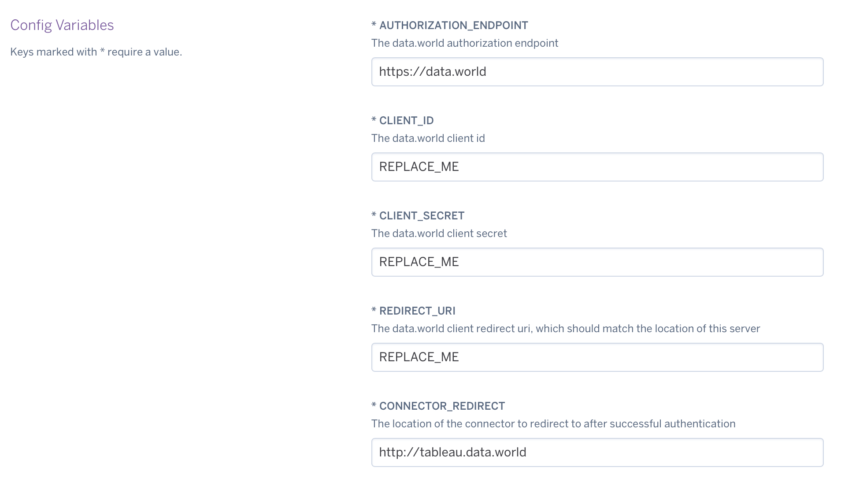Click 'The data.world client secret' description

(439, 233)
